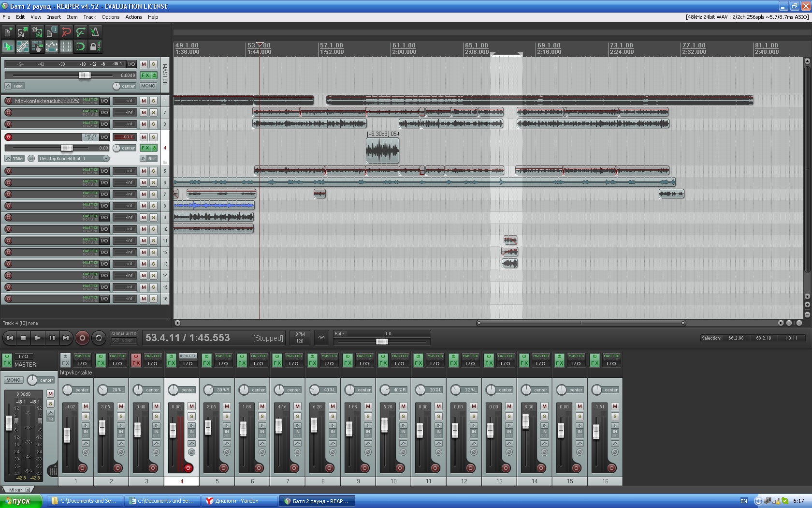Click the Save Project toolbar icon
Viewport: 812px width, 508px height.
(37, 32)
